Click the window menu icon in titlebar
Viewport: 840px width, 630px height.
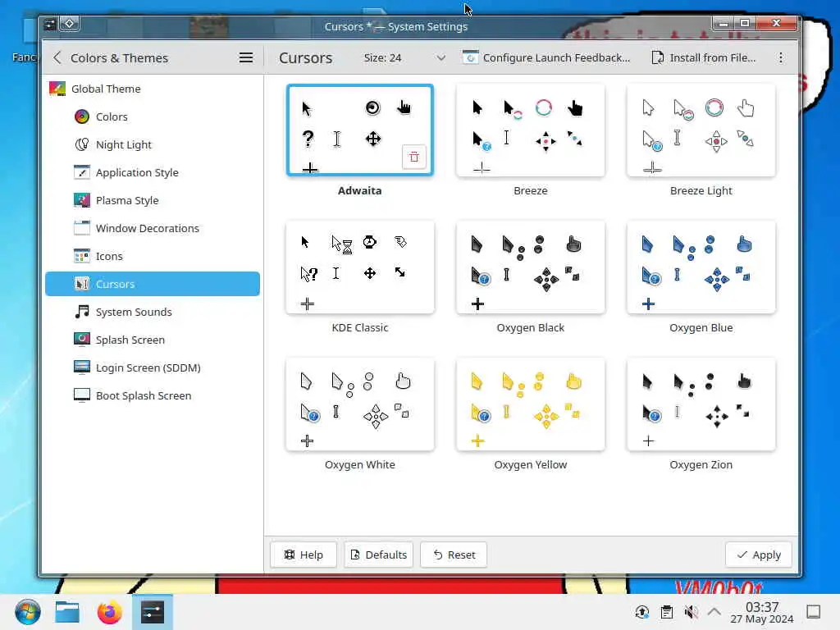[50, 24]
